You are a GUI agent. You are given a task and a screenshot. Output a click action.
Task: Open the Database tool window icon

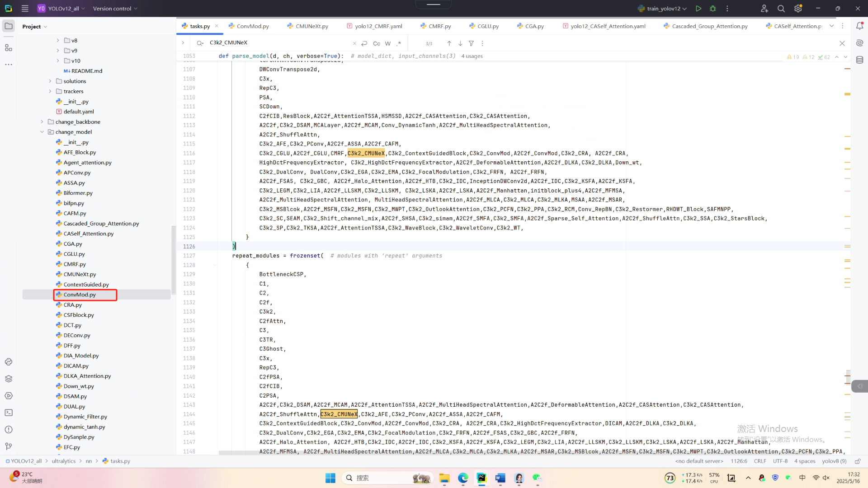[859, 60]
